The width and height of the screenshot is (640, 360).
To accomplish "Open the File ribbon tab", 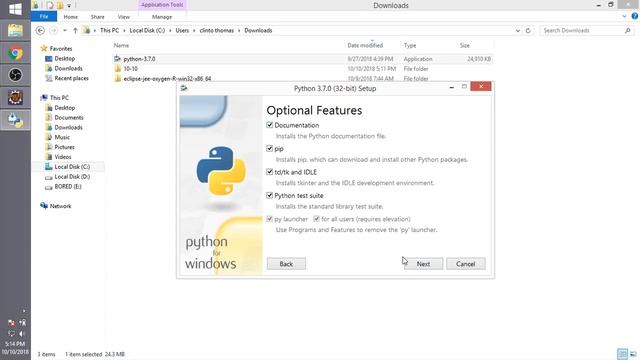I will pos(44,17).
